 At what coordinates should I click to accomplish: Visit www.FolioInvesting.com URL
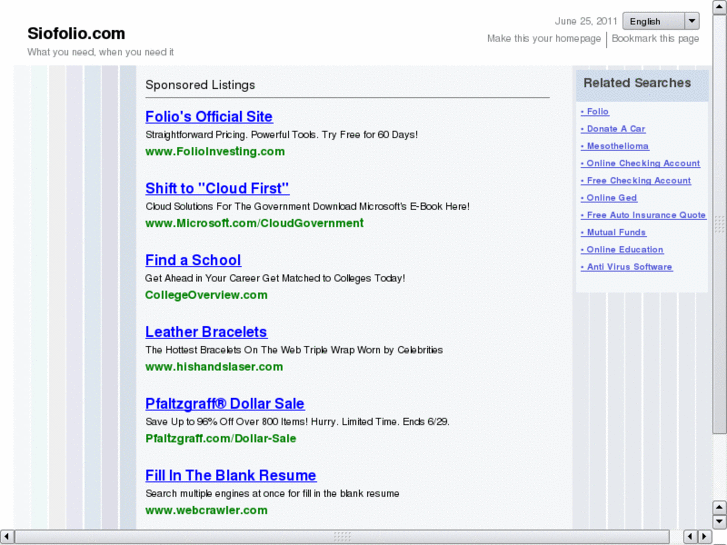pos(215,152)
